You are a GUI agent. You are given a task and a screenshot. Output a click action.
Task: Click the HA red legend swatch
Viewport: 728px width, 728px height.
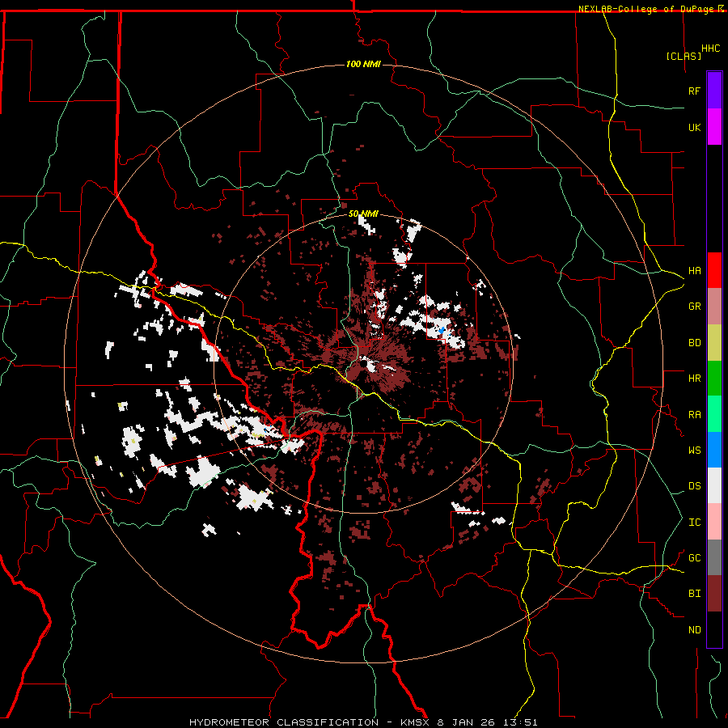(x=714, y=270)
